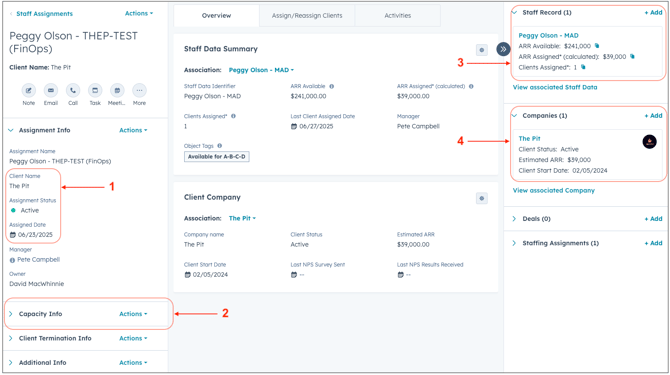Switch to the Overview tab
The height and width of the screenshot is (375, 670).
(x=216, y=15)
